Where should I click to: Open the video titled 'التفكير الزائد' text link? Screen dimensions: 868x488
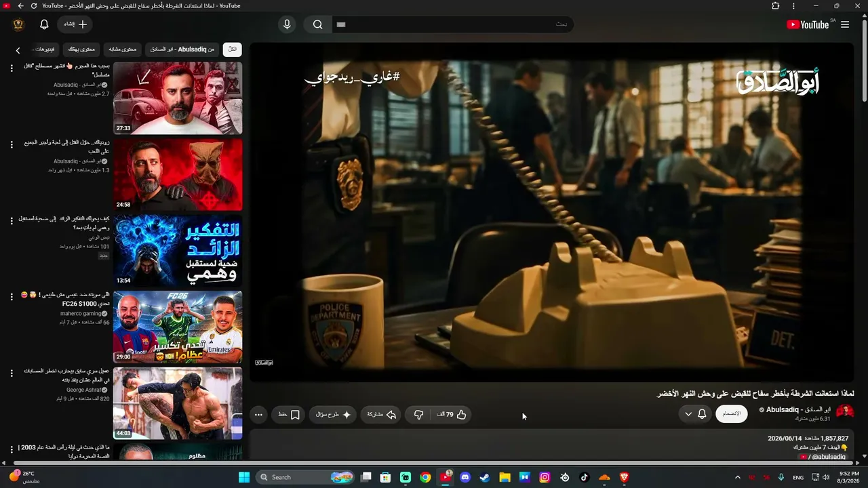point(64,223)
